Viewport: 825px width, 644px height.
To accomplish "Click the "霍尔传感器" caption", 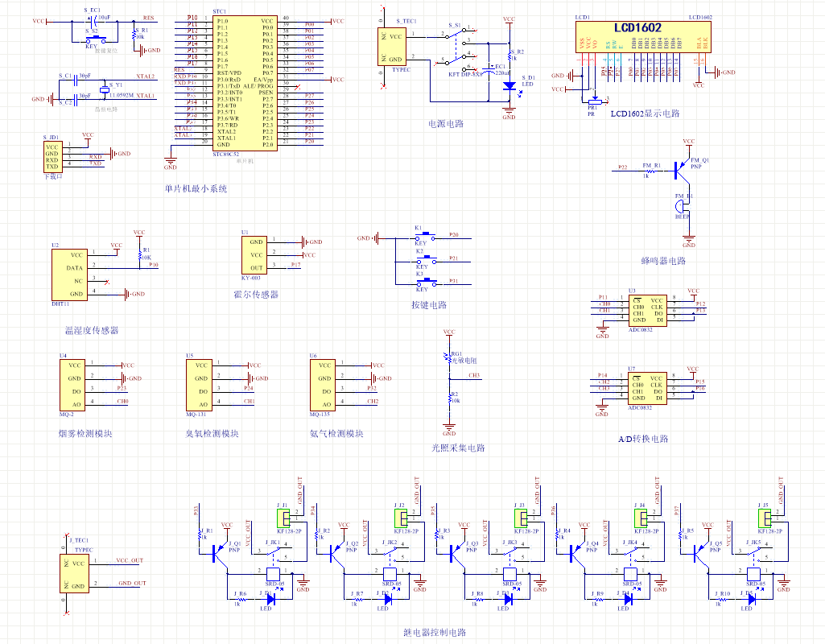I will tap(256, 295).
